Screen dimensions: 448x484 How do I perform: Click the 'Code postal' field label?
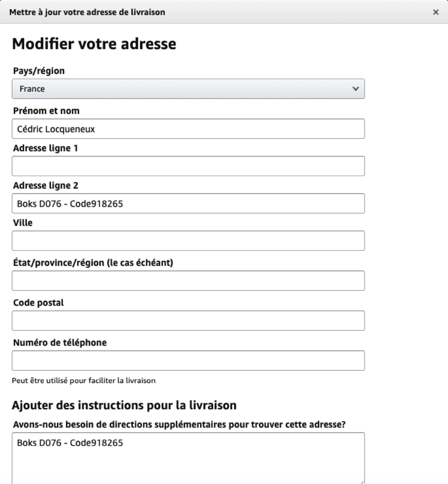38,303
